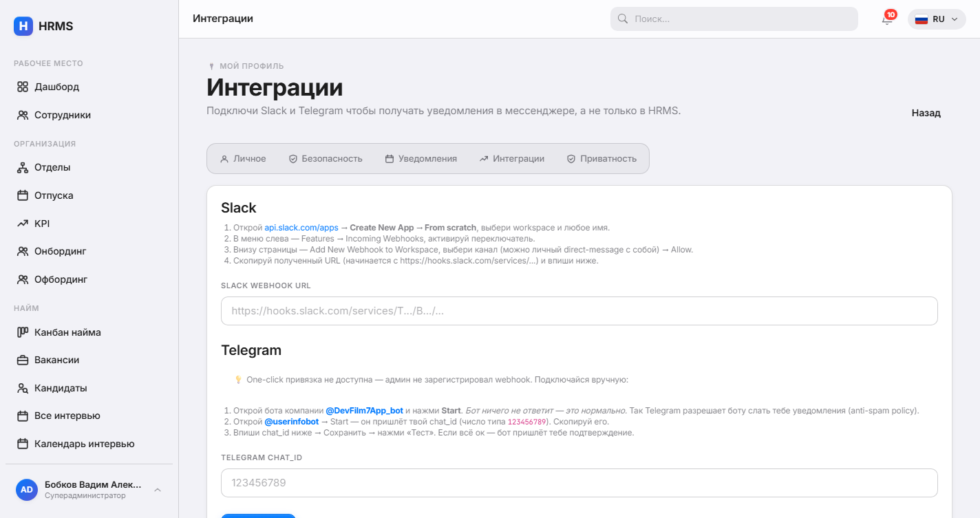Viewport: 980px width, 518px height.
Task: Click the pin icon beside МОЙ ПРОФИЛЬ
Action: tap(212, 67)
